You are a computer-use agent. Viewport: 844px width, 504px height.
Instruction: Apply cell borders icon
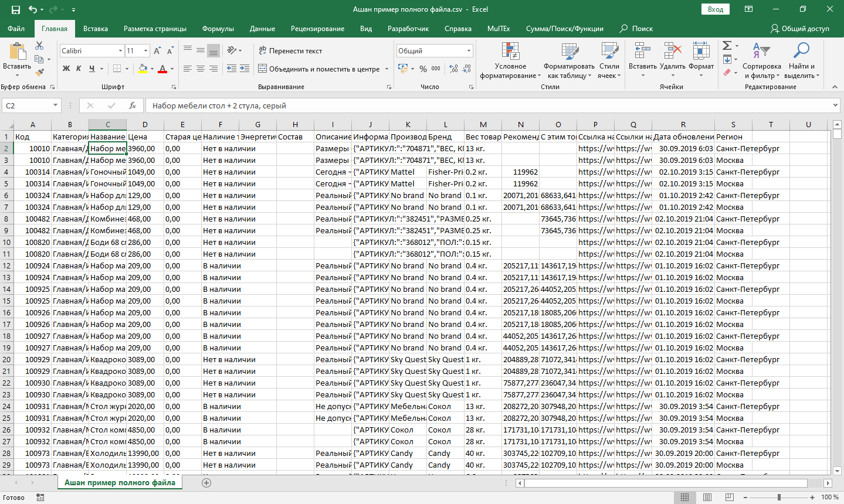[x=117, y=69]
